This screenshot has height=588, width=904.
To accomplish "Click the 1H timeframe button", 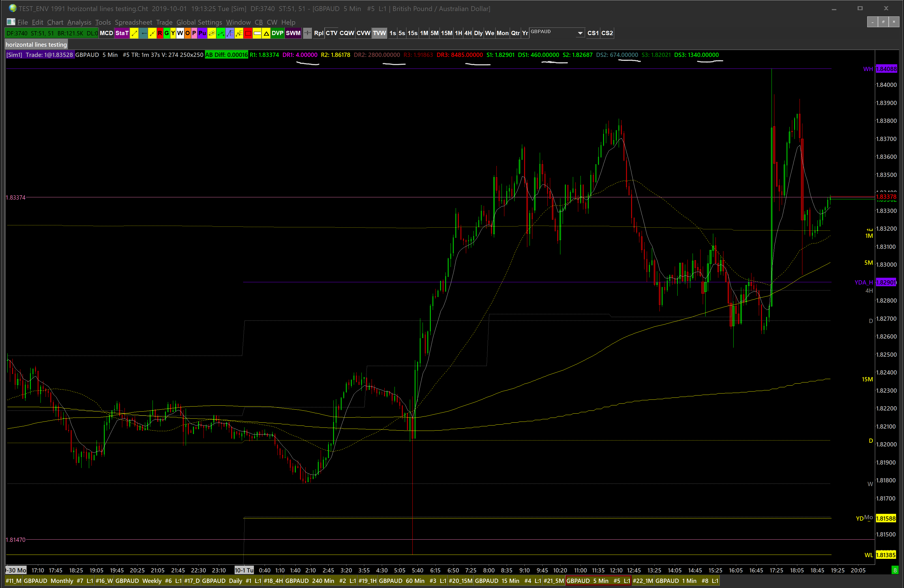I will [x=459, y=33].
